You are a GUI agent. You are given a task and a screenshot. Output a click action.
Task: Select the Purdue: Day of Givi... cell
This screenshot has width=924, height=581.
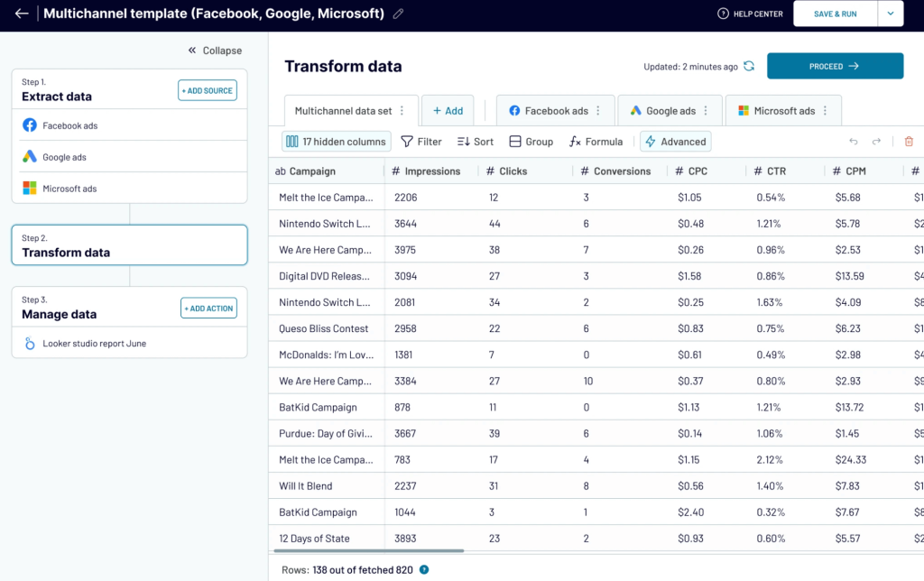click(327, 433)
